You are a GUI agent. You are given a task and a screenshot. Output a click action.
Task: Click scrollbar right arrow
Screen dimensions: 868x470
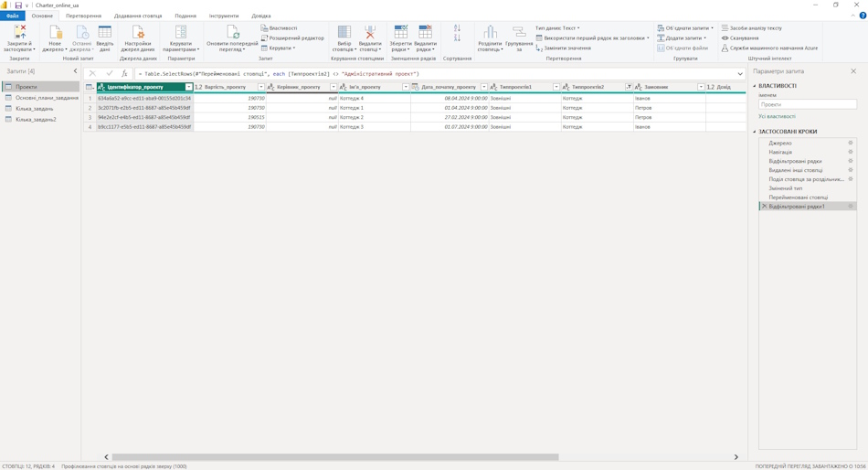(736, 457)
